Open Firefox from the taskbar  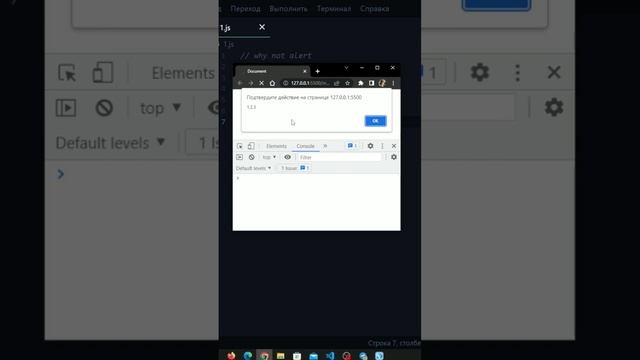[231, 356]
